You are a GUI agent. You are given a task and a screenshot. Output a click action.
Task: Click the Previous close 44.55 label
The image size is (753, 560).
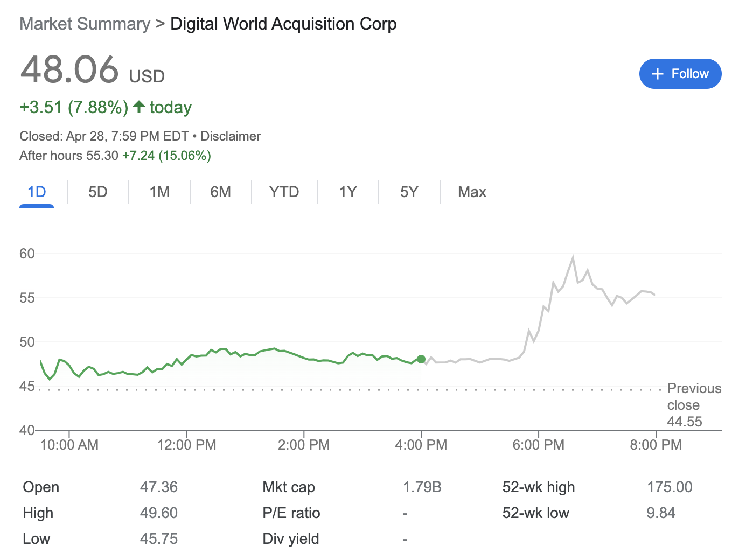(694, 405)
